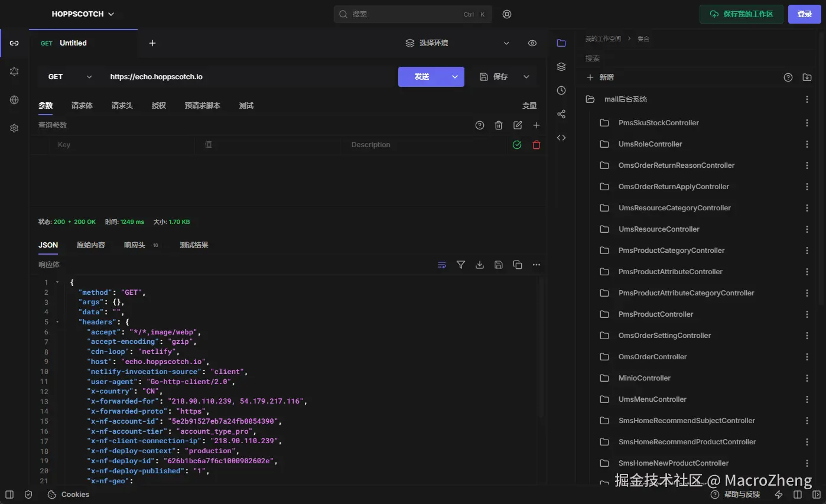826x504 pixels.
Task: Toggle environment preview eye icon
Action: [x=532, y=43]
